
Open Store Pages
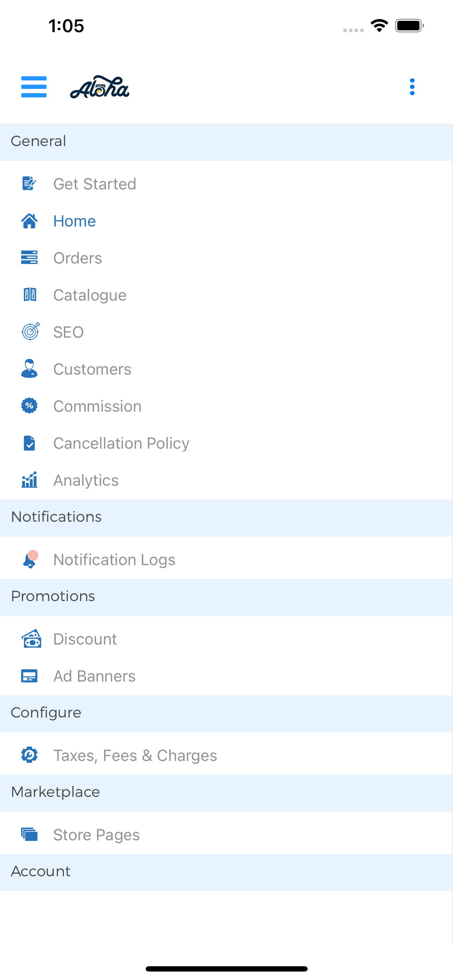point(226,835)
